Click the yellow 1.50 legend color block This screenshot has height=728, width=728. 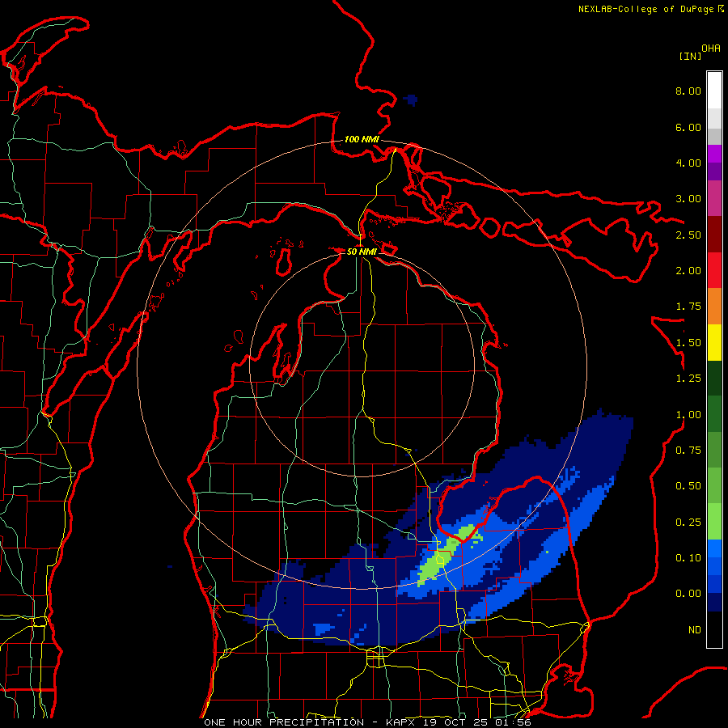pos(714,342)
